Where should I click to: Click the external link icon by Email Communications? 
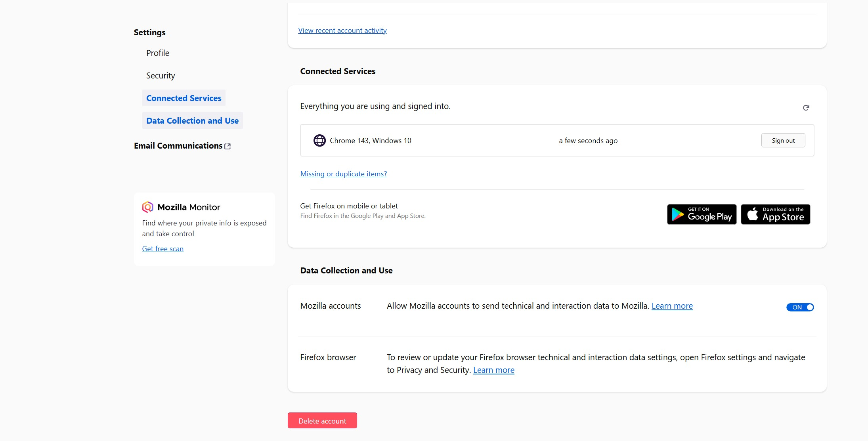pos(228,146)
